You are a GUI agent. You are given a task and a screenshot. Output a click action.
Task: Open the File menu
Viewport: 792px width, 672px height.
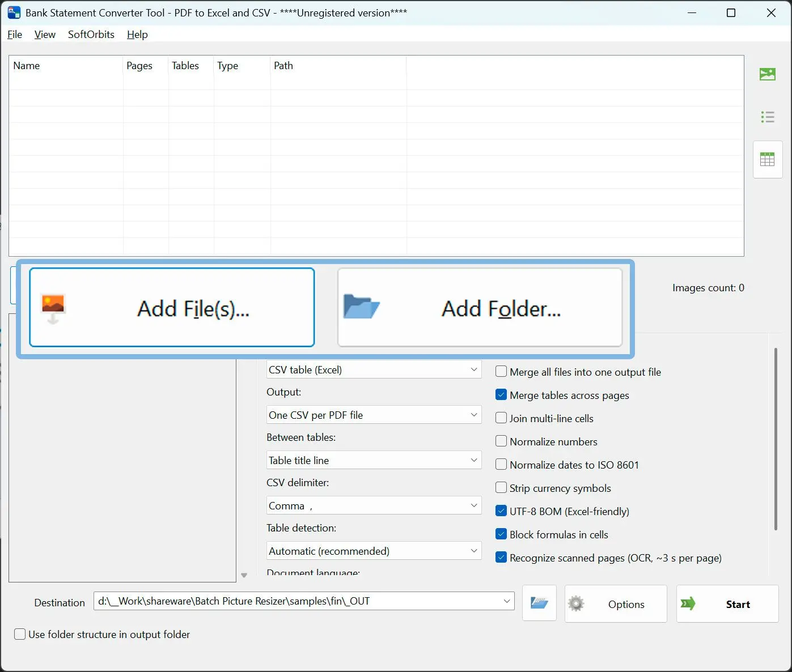[15, 35]
